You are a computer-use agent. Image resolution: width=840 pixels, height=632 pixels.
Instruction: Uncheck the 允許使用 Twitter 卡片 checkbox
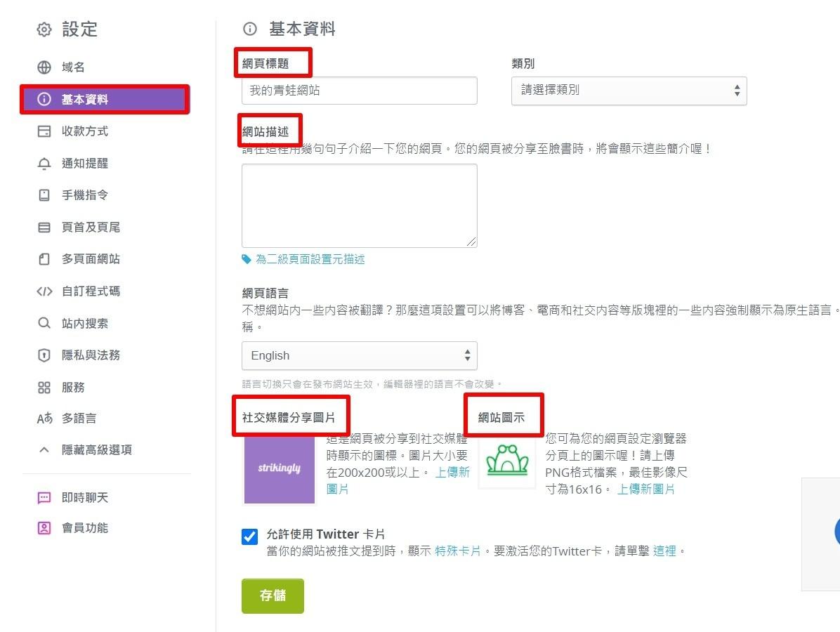tap(249, 537)
